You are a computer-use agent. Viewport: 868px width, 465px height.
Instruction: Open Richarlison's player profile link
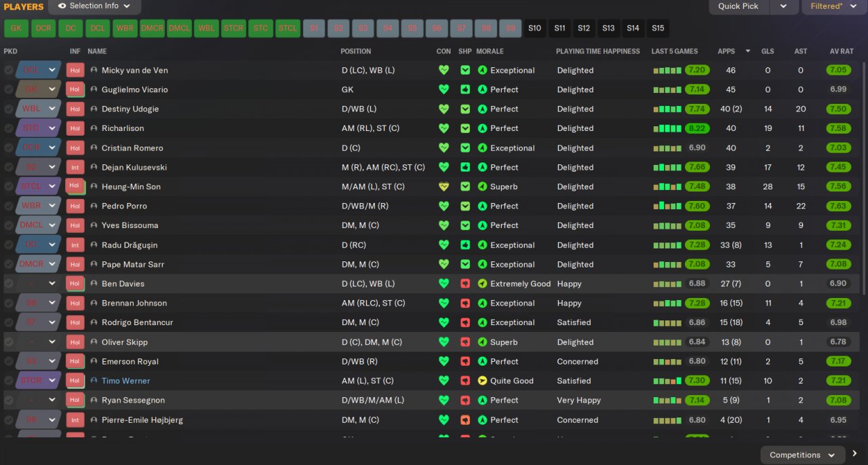[123, 128]
